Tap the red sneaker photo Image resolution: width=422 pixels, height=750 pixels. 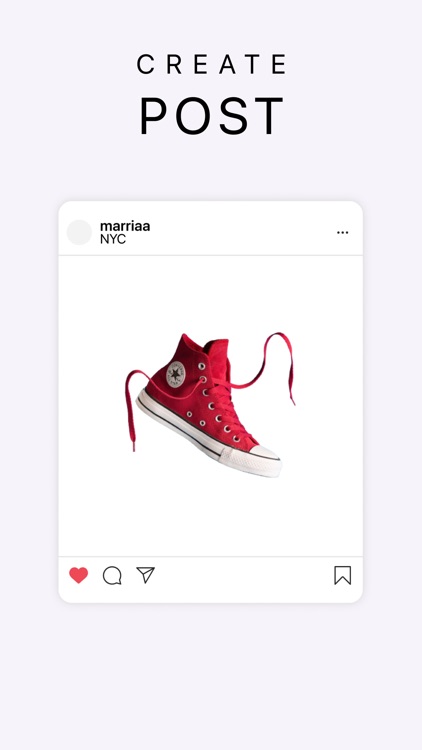210,406
